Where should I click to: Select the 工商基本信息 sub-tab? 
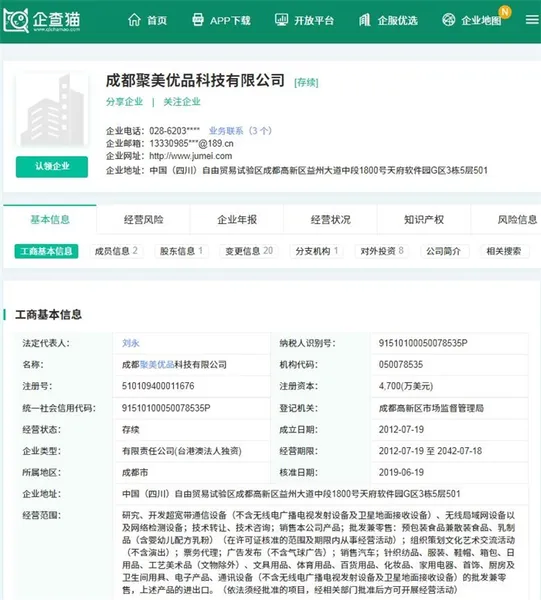point(46,251)
